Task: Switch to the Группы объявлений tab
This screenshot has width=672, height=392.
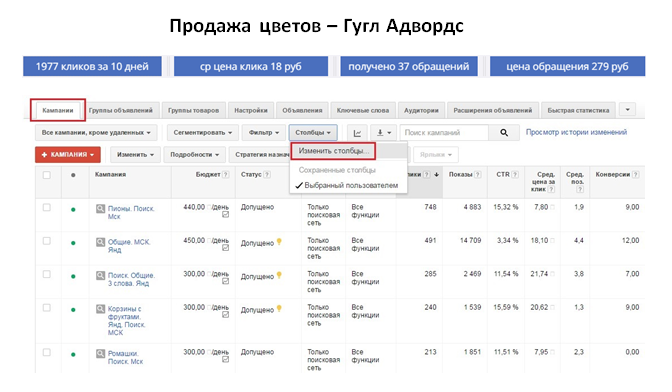Action: pos(120,111)
